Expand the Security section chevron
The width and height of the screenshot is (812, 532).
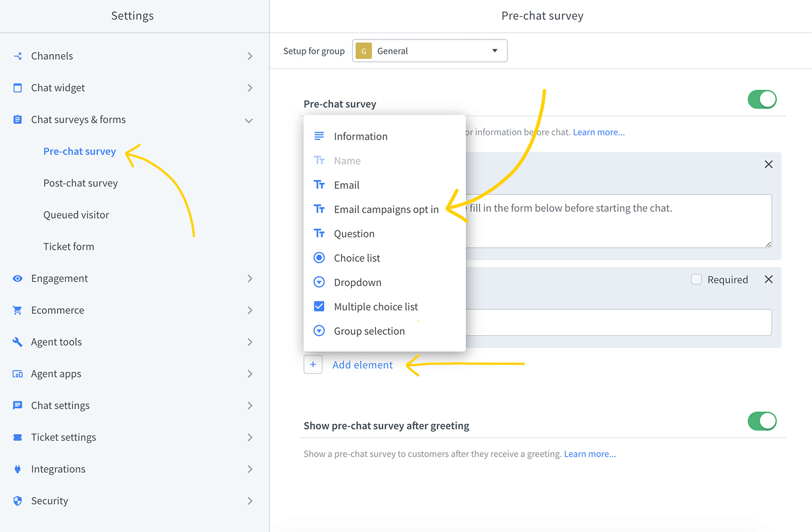(250, 501)
